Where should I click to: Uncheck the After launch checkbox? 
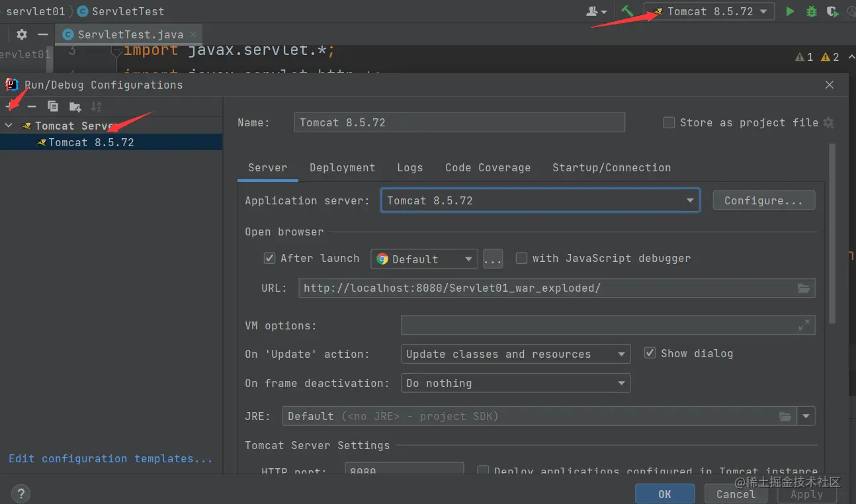pyautogui.click(x=269, y=258)
